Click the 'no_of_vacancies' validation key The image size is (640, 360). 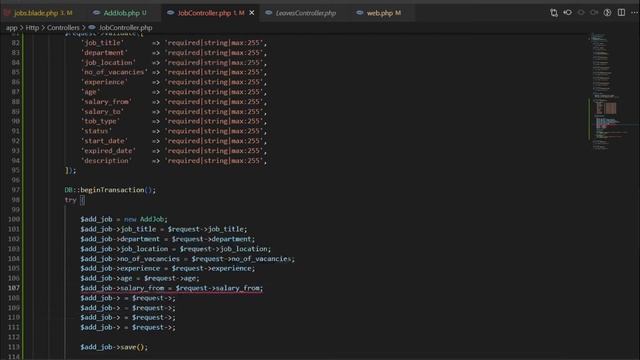pos(114,72)
